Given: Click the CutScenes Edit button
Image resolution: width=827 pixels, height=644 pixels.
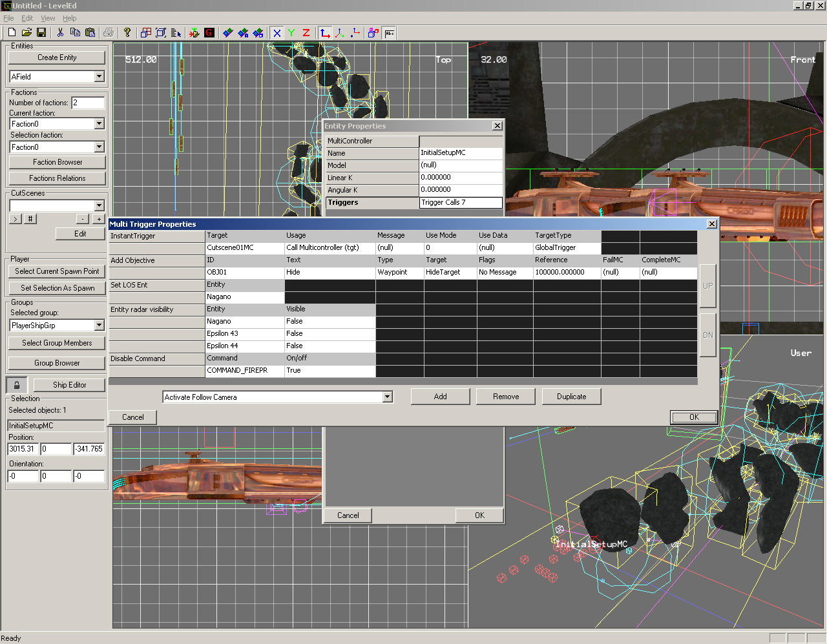Looking at the screenshot, I should [x=80, y=234].
